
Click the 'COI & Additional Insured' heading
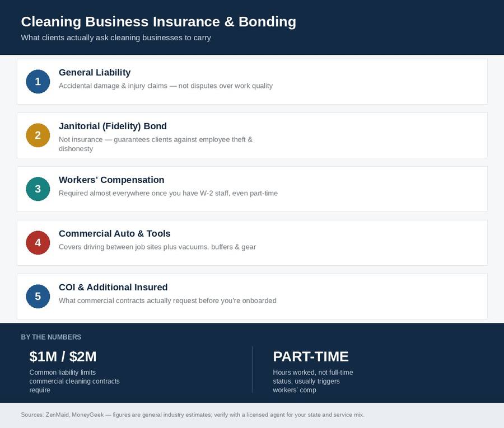[113, 287]
